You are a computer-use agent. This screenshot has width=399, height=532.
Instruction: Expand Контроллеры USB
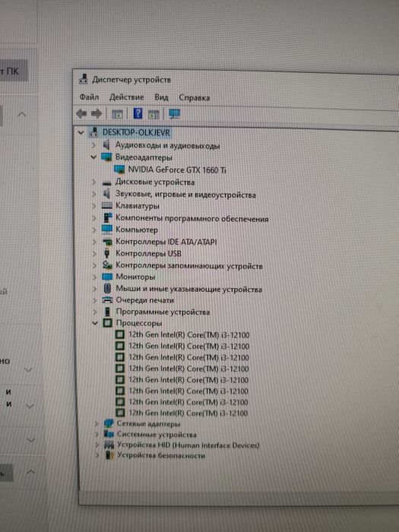pyautogui.click(x=95, y=253)
